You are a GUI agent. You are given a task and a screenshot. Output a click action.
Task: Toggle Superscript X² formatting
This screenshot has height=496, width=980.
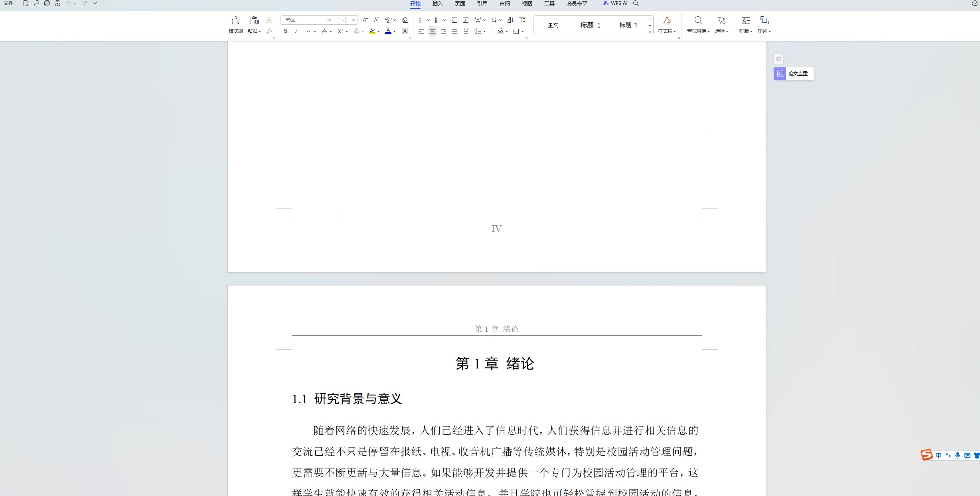click(340, 31)
